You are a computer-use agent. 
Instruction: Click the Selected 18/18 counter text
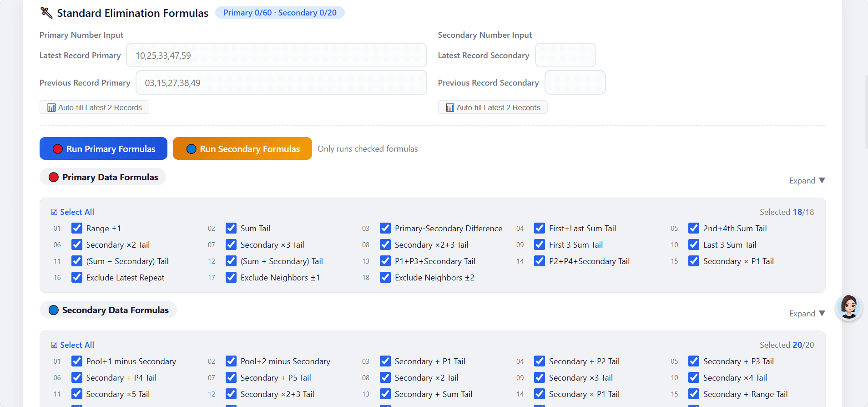tap(787, 212)
